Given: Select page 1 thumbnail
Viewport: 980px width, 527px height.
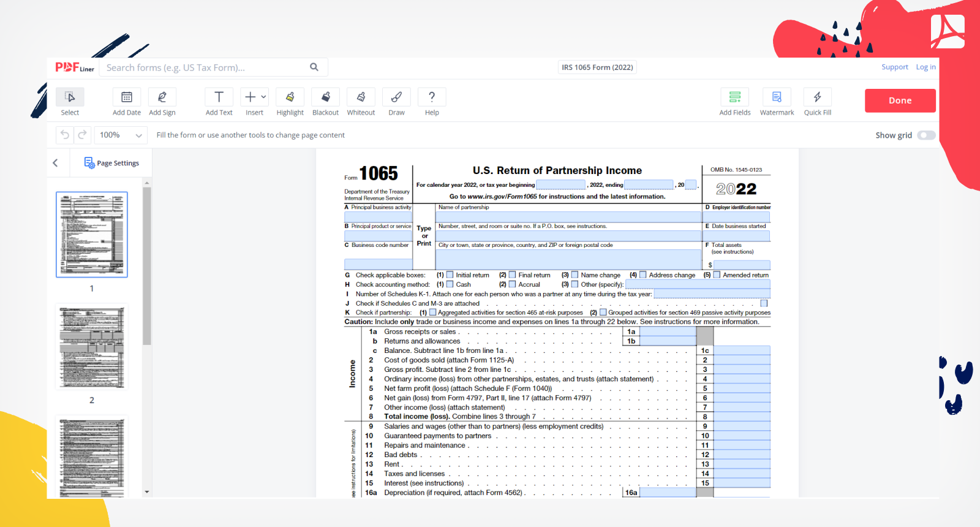Looking at the screenshot, I should click(92, 235).
